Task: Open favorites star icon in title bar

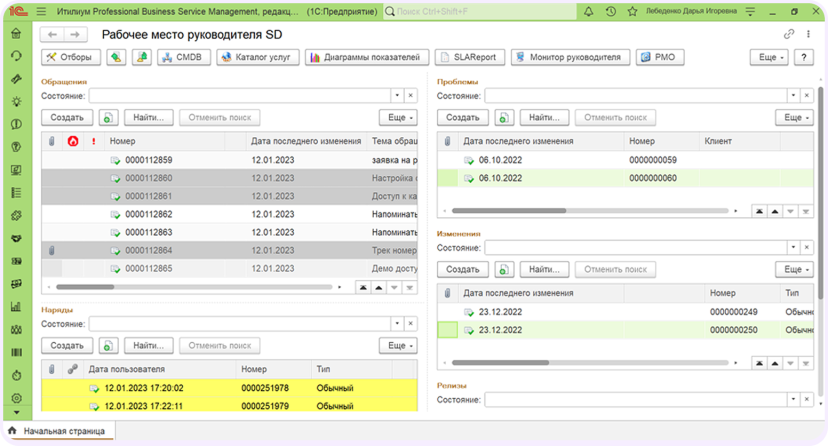Action: coord(632,12)
